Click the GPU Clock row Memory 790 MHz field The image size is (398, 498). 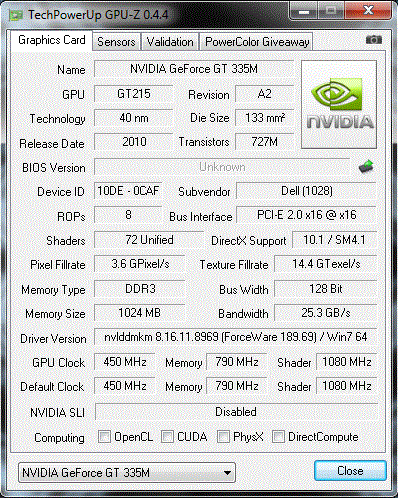click(236, 362)
